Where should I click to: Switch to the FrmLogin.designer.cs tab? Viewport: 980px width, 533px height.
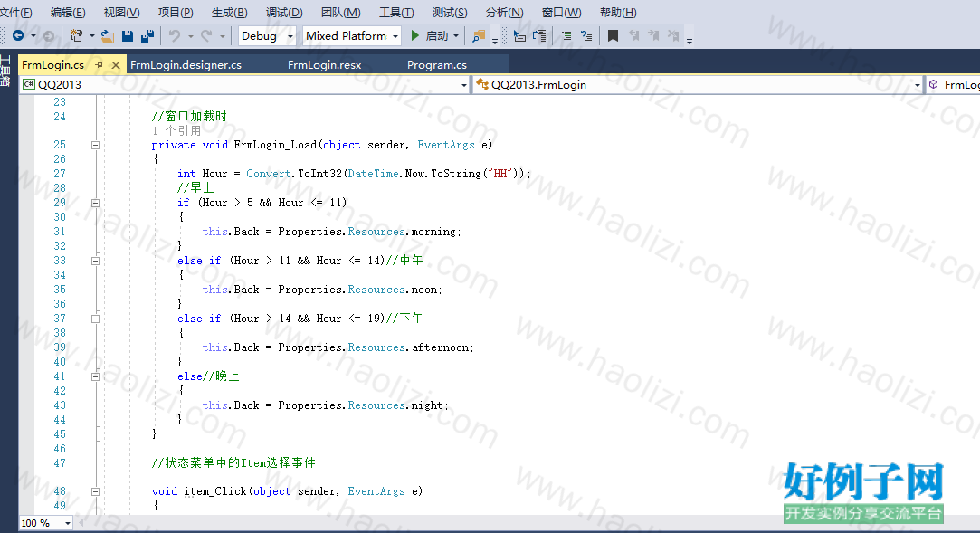click(186, 65)
